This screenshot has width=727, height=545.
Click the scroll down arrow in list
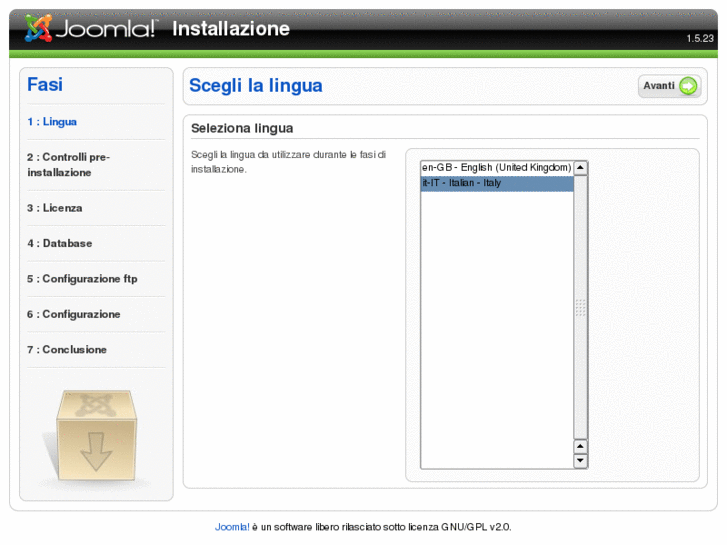[580, 461]
